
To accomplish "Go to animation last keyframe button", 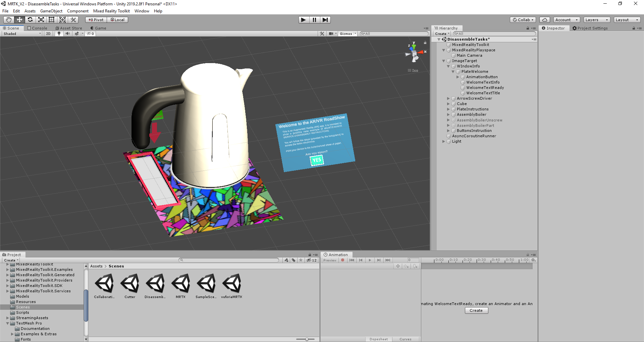I will (x=388, y=260).
